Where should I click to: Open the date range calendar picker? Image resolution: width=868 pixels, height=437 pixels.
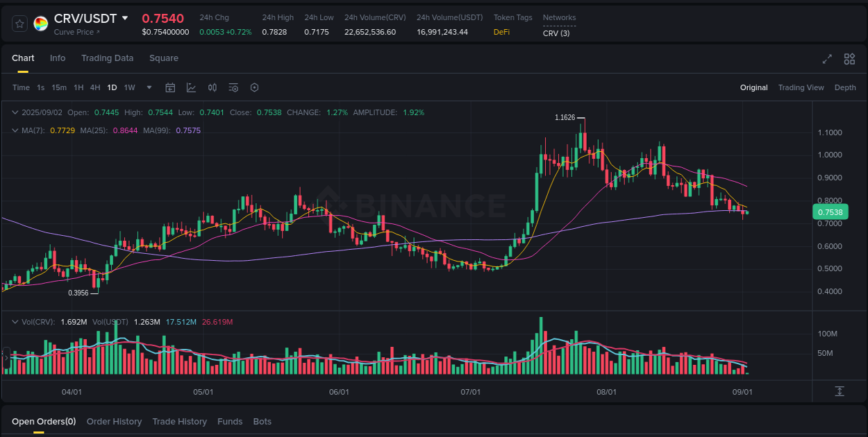(170, 87)
